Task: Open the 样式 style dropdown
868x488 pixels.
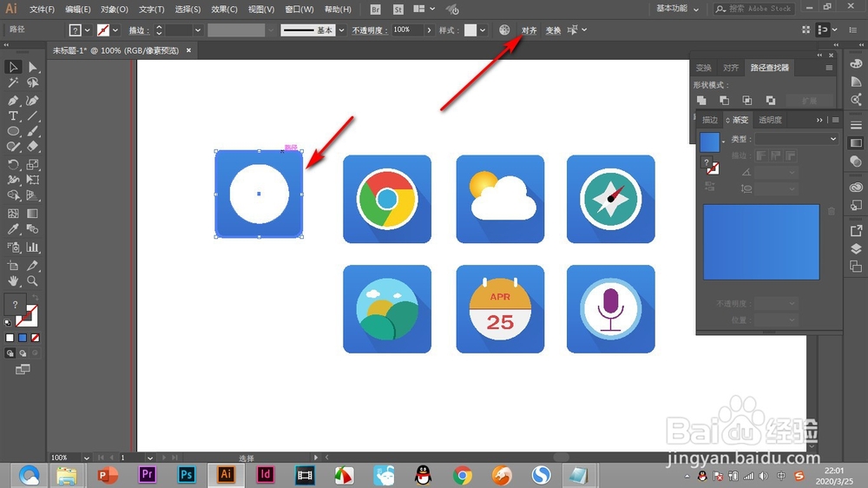Action: click(483, 30)
